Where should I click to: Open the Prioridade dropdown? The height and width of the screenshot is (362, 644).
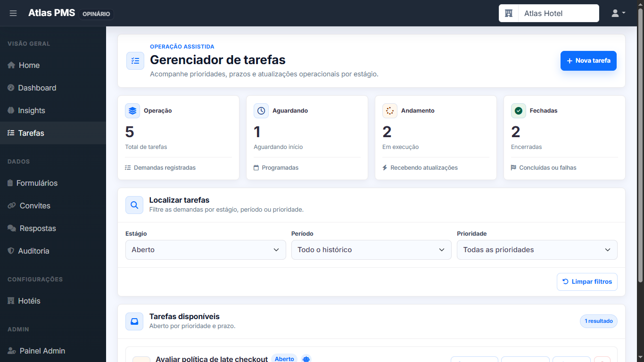click(537, 250)
